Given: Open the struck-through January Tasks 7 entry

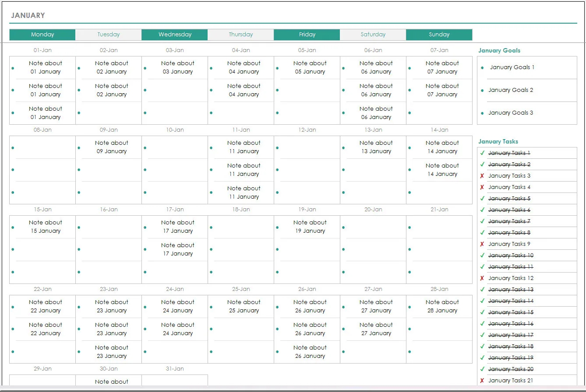Looking at the screenshot, I should [x=509, y=221].
